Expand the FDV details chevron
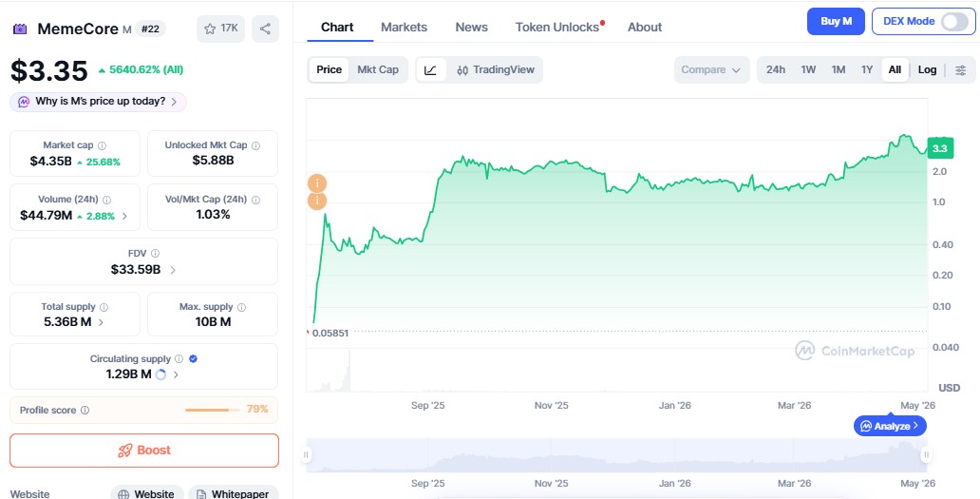Image resolution: width=980 pixels, height=499 pixels. (x=173, y=270)
